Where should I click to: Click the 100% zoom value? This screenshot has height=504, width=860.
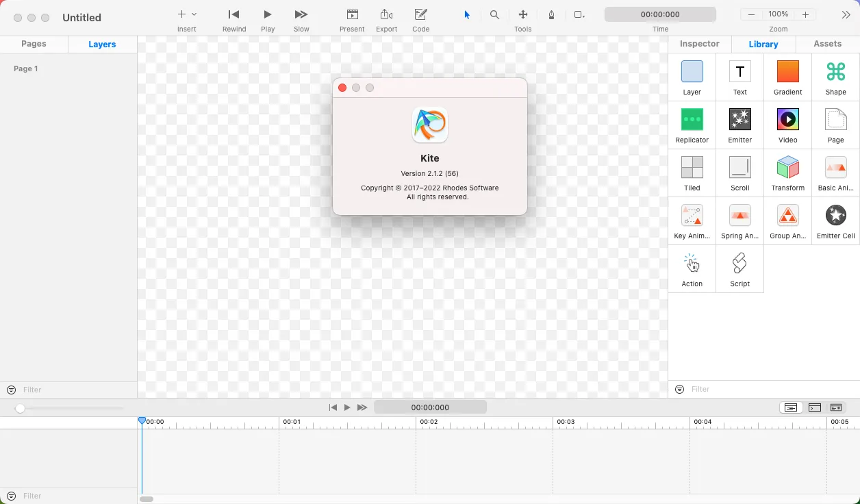[779, 14]
